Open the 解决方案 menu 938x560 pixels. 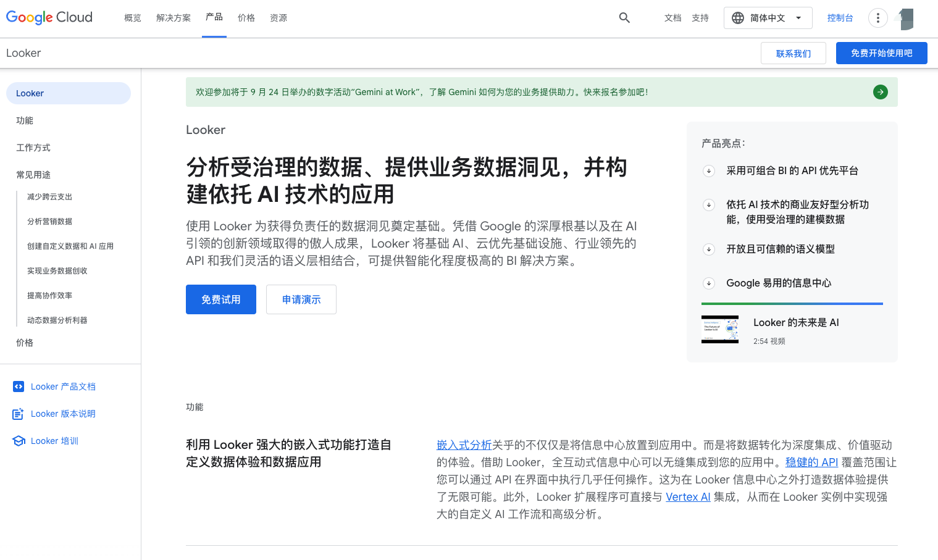click(x=174, y=18)
